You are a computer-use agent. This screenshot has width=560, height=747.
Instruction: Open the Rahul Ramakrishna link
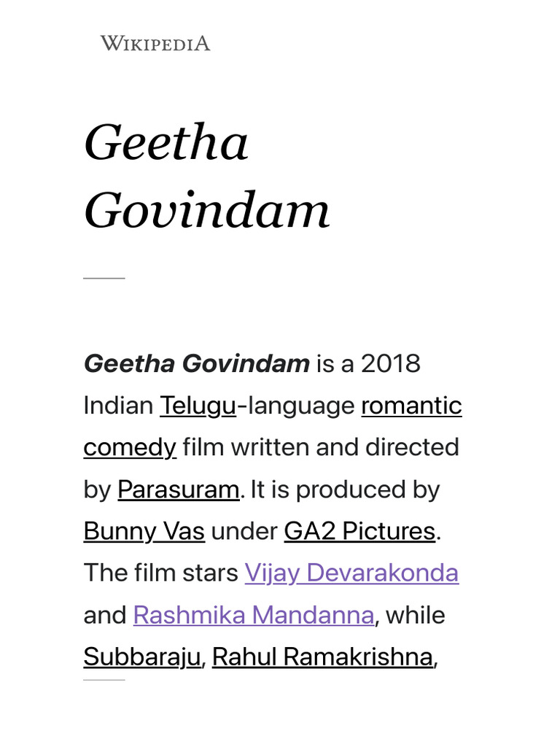tap(322, 657)
